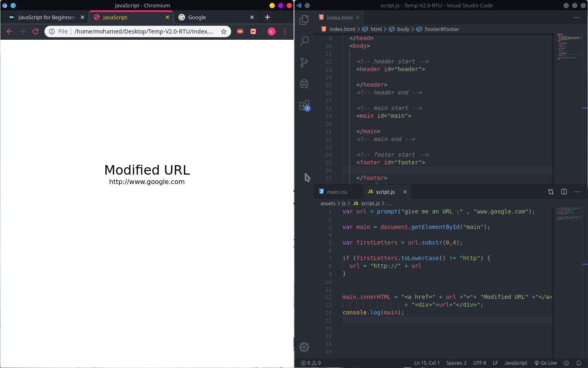Close the Google browser tab
Image resolution: width=588 pixels, height=368 pixels.
pyautogui.click(x=252, y=17)
